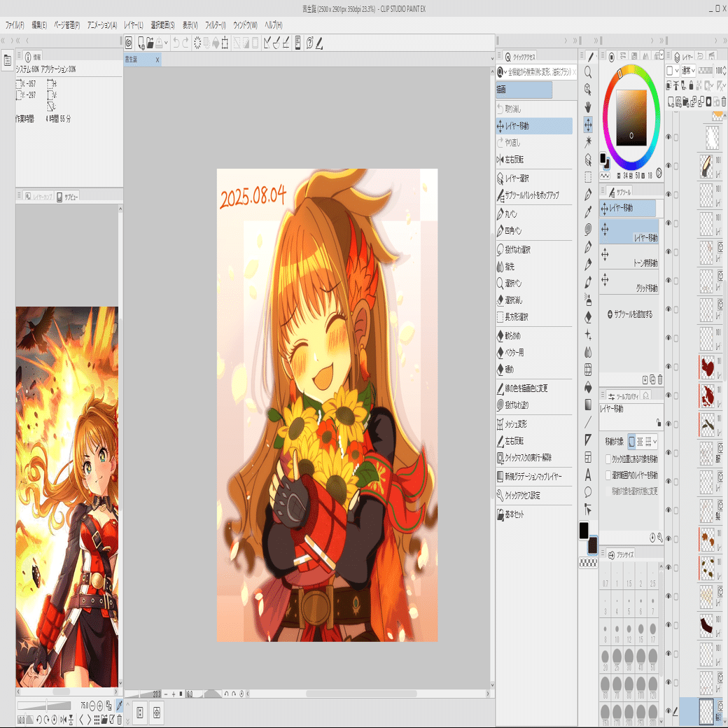Select the Eyedropper tool in the toolbox
The height and width of the screenshot is (728, 728).
point(588,211)
